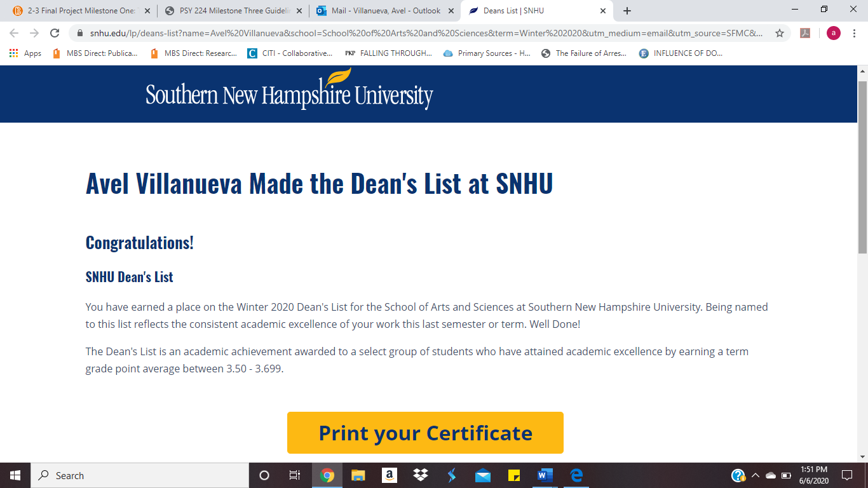Reload the Deans List page
Image resolution: width=868 pixels, height=488 pixels.
click(55, 33)
